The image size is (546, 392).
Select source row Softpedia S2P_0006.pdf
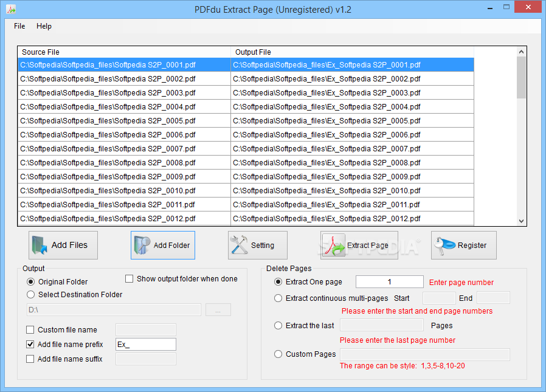coord(124,134)
